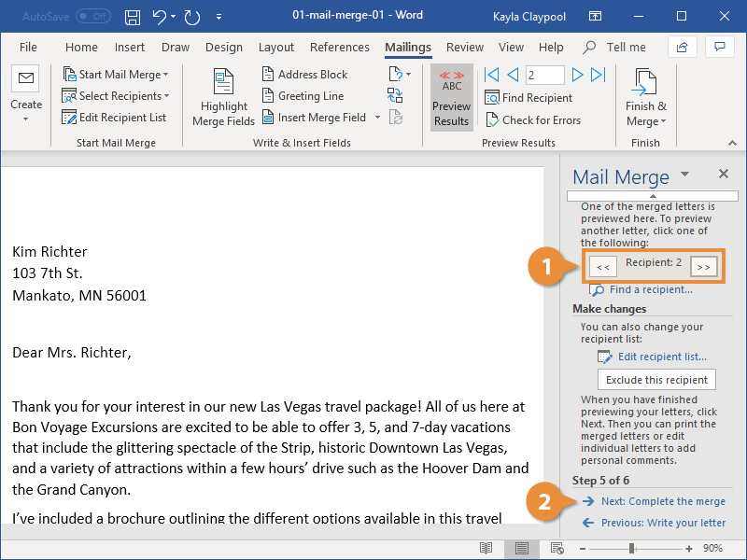Click the Save icon in title bar

133,17
